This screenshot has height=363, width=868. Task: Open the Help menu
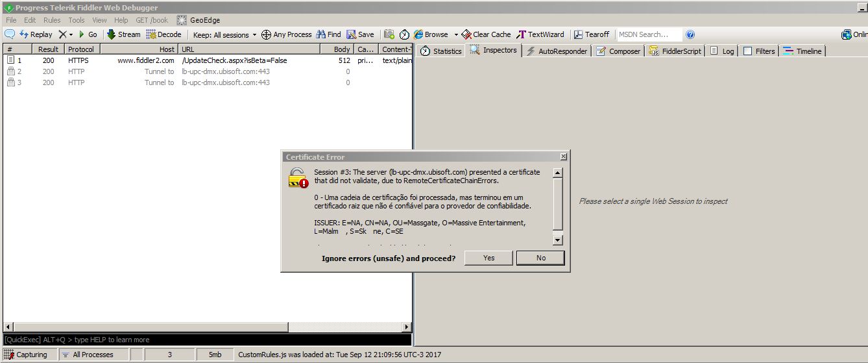[x=121, y=20]
